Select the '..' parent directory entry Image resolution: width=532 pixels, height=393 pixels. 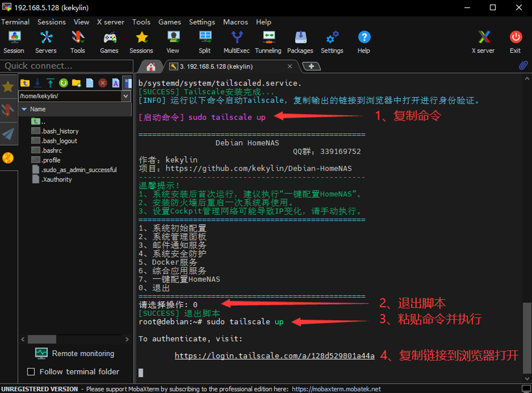(x=38, y=121)
